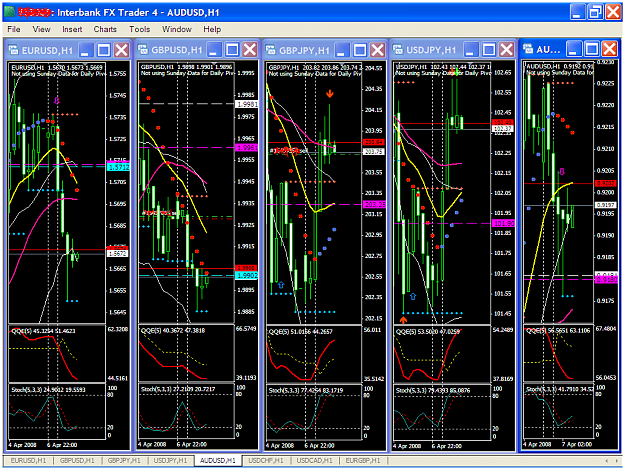The width and height of the screenshot is (625, 470).
Task: Click the magenta arrow on EURUSD chart
Action: (x=57, y=100)
